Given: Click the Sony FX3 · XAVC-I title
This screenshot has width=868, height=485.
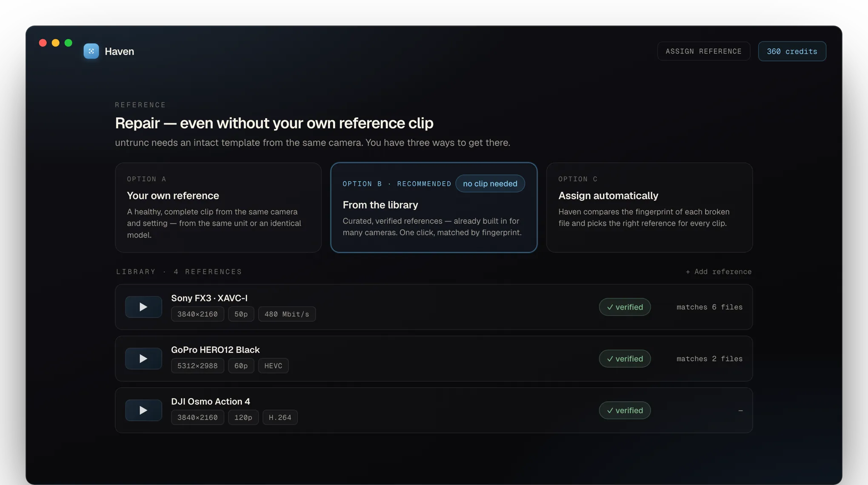Looking at the screenshot, I should point(209,298).
